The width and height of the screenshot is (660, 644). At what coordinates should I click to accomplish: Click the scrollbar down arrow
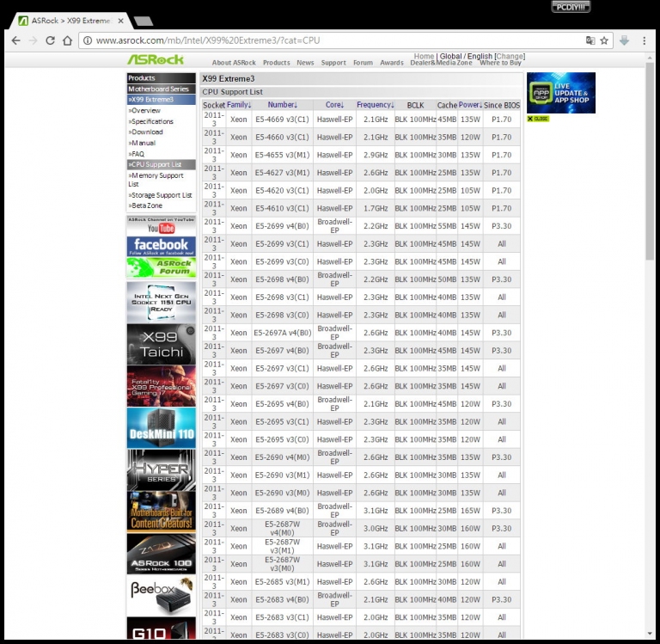pyautogui.click(x=651, y=633)
